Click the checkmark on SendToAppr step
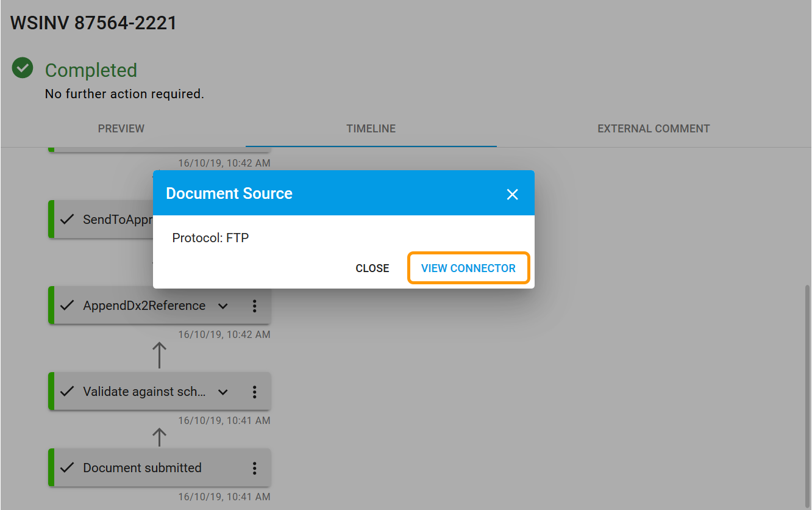The image size is (812, 510). point(67,219)
